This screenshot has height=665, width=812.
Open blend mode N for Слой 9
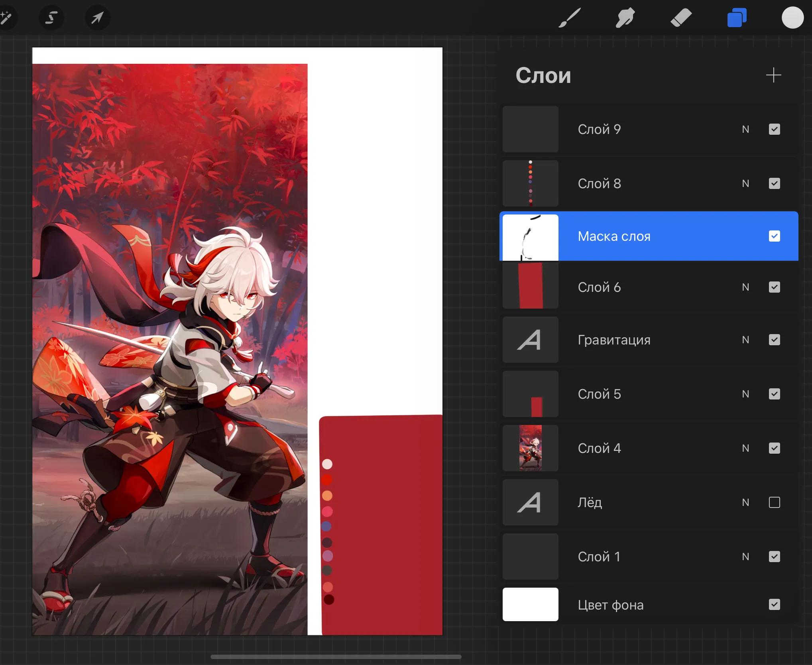pyautogui.click(x=745, y=129)
